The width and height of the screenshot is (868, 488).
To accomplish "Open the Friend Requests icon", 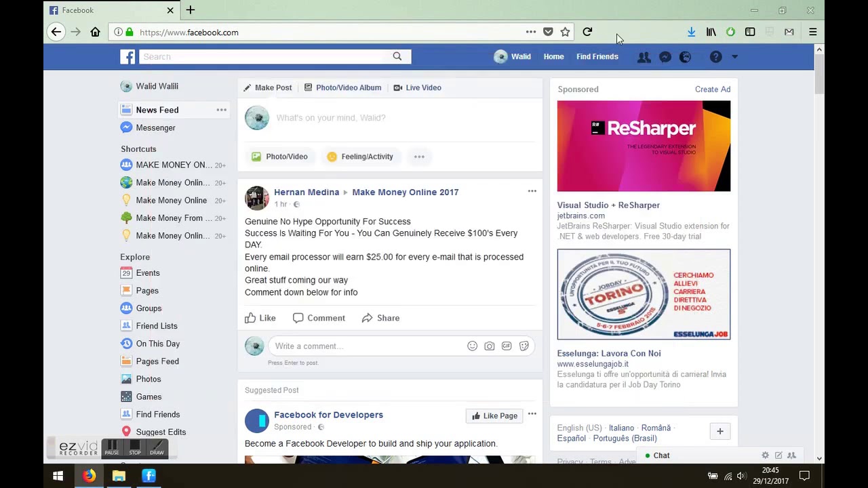I will (x=644, y=58).
